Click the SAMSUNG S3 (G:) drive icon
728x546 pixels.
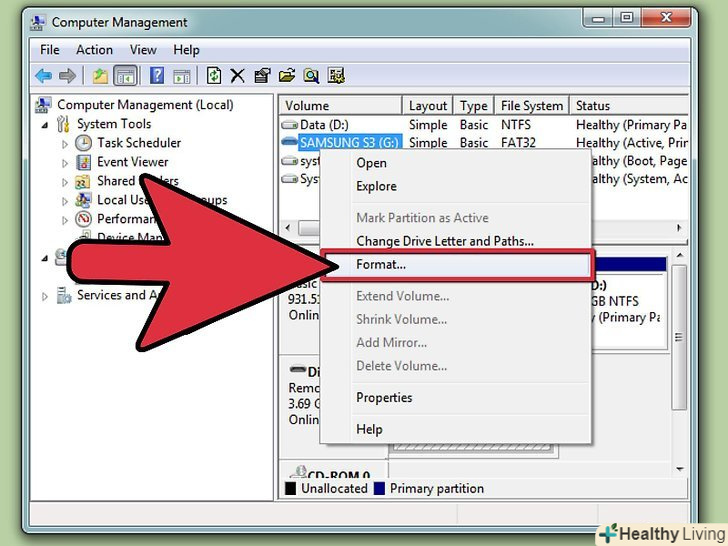click(289, 141)
